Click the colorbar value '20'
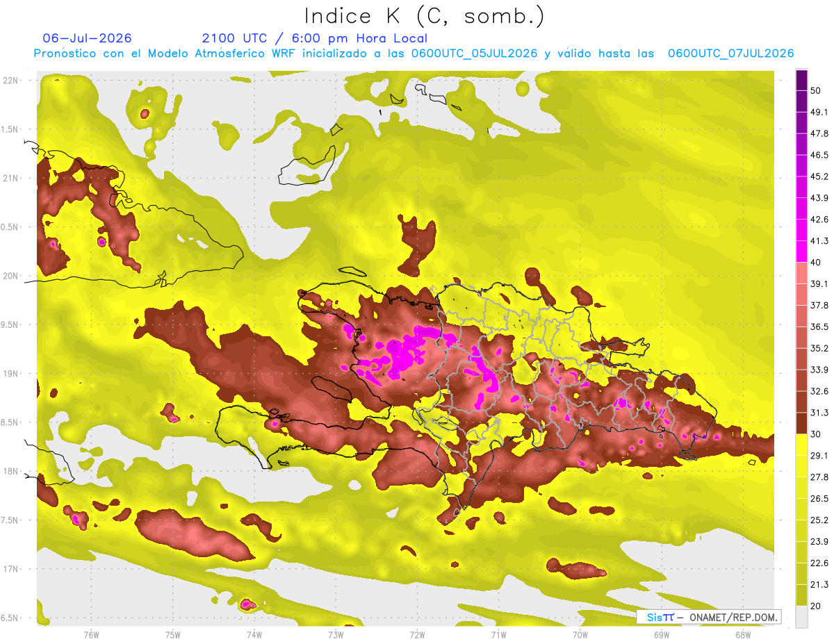This screenshot has width=834, height=644. click(x=816, y=606)
